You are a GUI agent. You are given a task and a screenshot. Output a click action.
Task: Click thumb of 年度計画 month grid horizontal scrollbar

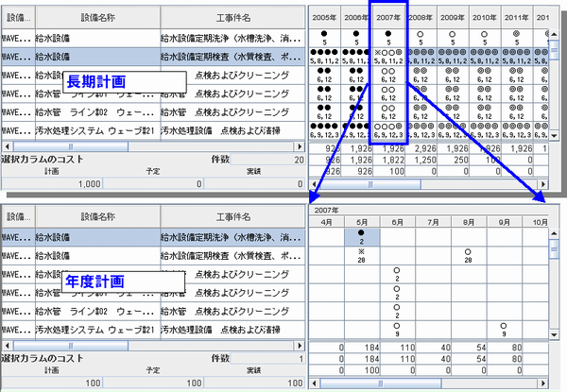point(381,383)
